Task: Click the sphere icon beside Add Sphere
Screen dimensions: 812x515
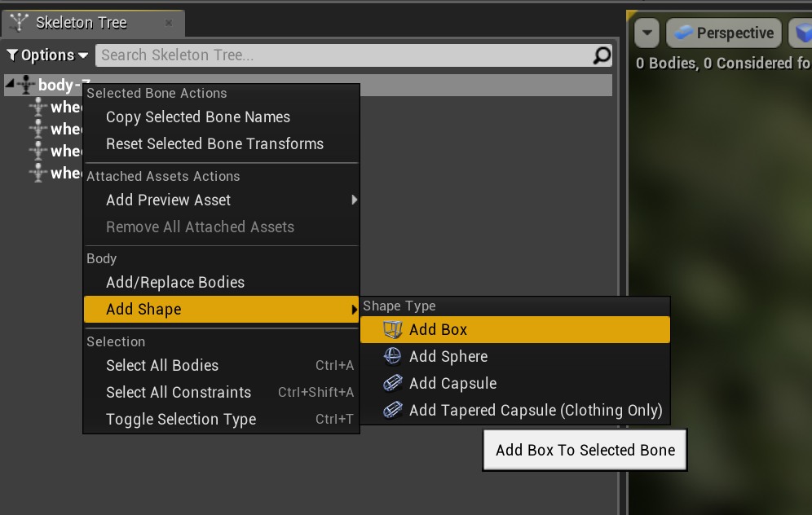Action: 393,356
